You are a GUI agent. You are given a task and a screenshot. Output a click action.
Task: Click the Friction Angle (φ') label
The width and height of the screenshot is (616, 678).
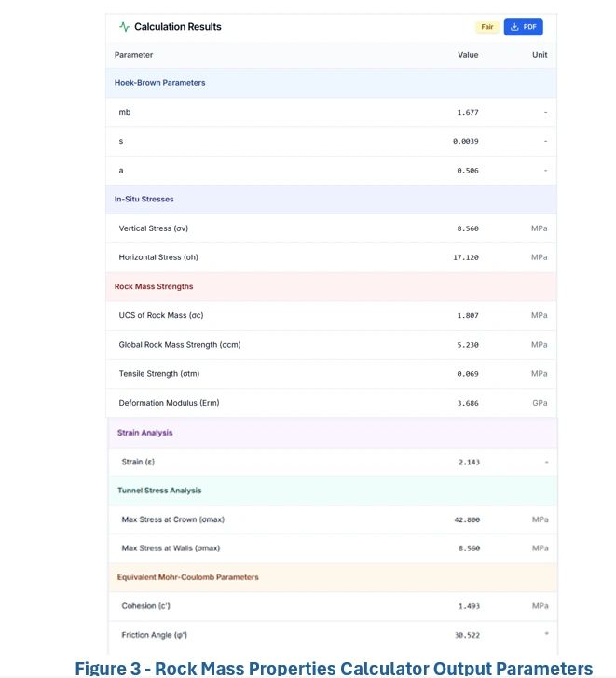click(154, 635)
